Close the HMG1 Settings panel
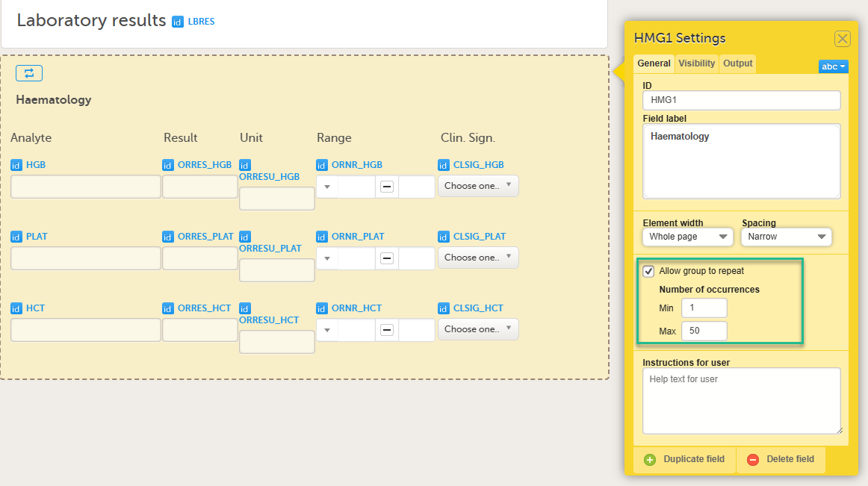Viewport: 868px width, 486px height. point(842,39)
